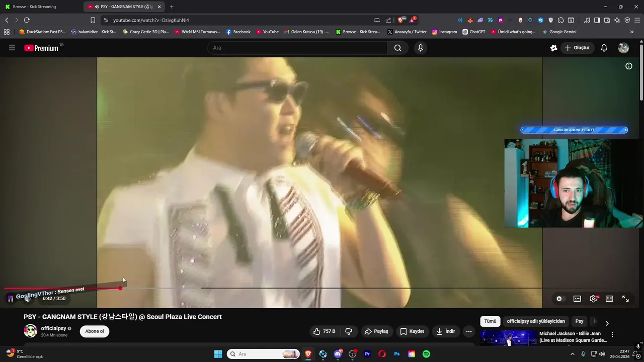This screenshot has height=362, width=644.
Task: Reload the page in the browser
Action: click(x=27, y=20)
